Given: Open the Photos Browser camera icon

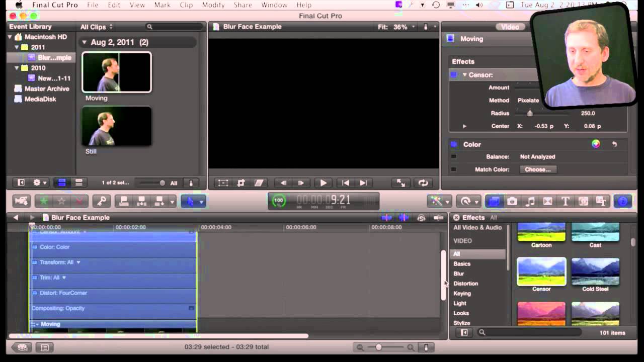Looking at the screenshot, I should (x=512, y=201).
